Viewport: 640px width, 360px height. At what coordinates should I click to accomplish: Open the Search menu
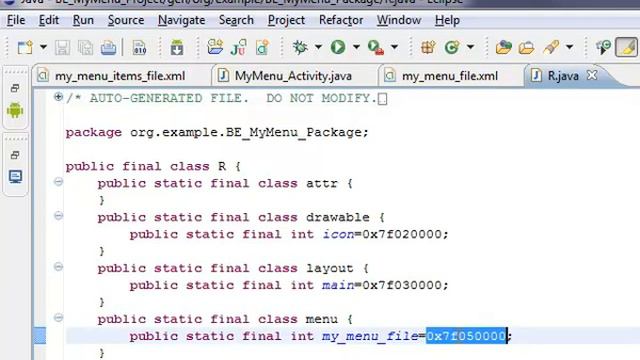pos(236,20)
